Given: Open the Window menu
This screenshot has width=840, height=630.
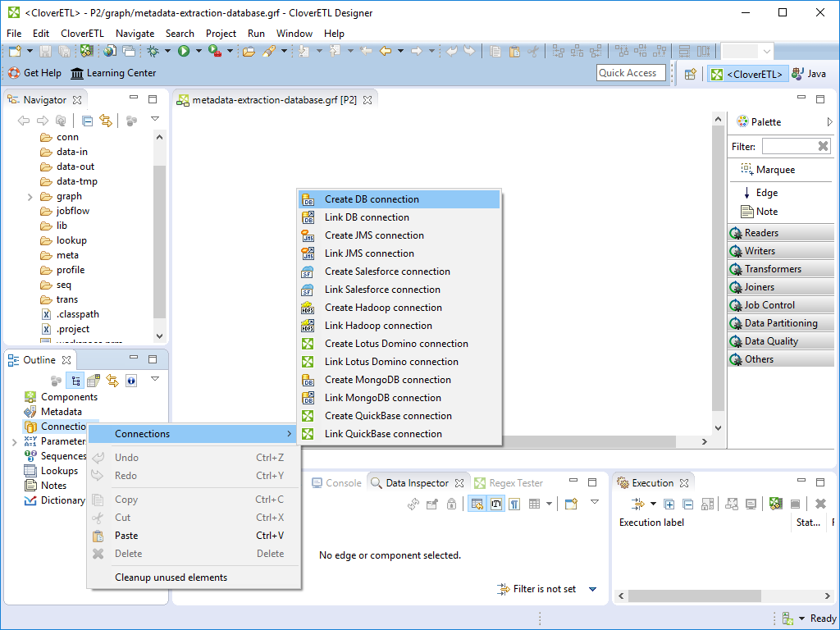Looking at the screenshot, I should (x=294, y=33).
